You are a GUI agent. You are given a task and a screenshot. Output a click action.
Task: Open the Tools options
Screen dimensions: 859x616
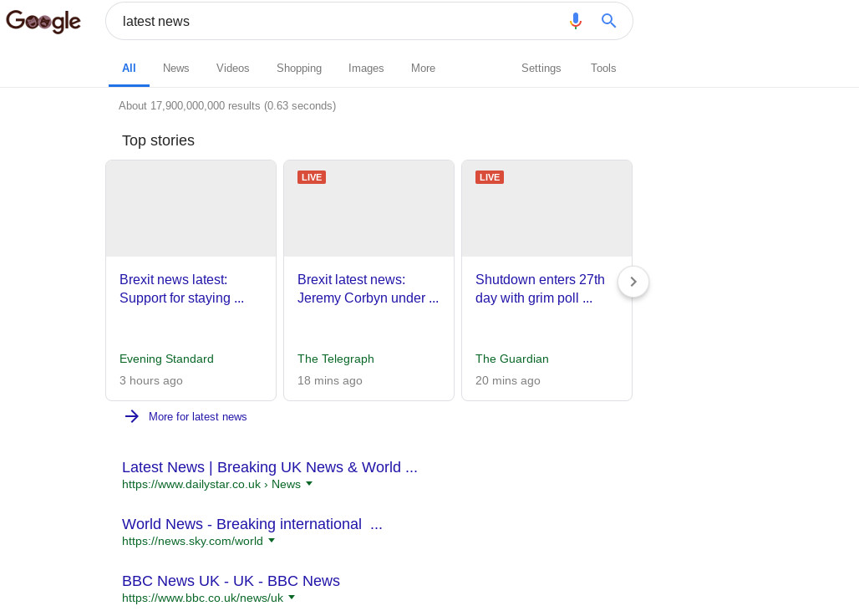(x=602, y=69)
